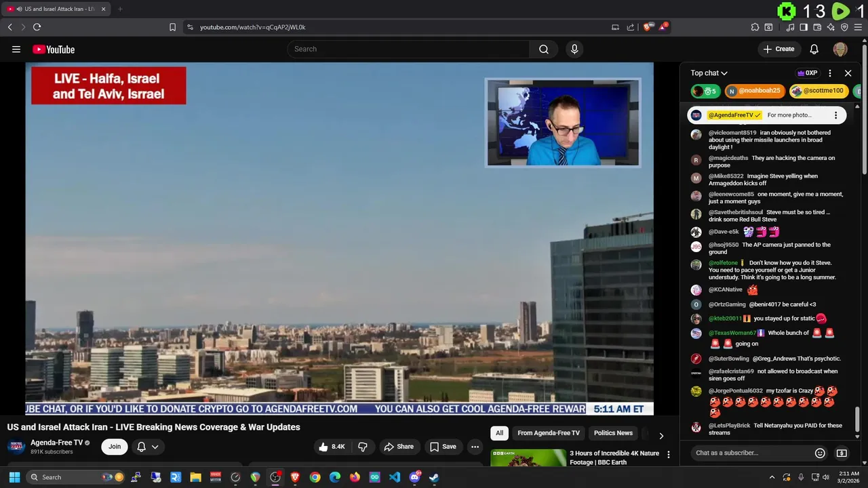868x488 pixels.
Task: Open YouTube notifications bell in header
Action: pyautogui.click(x=814, y=49)
